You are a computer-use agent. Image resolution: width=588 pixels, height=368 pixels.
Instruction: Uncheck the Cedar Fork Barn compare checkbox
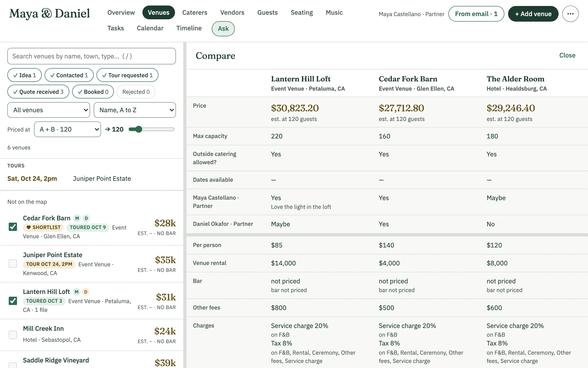click(13, 227)
